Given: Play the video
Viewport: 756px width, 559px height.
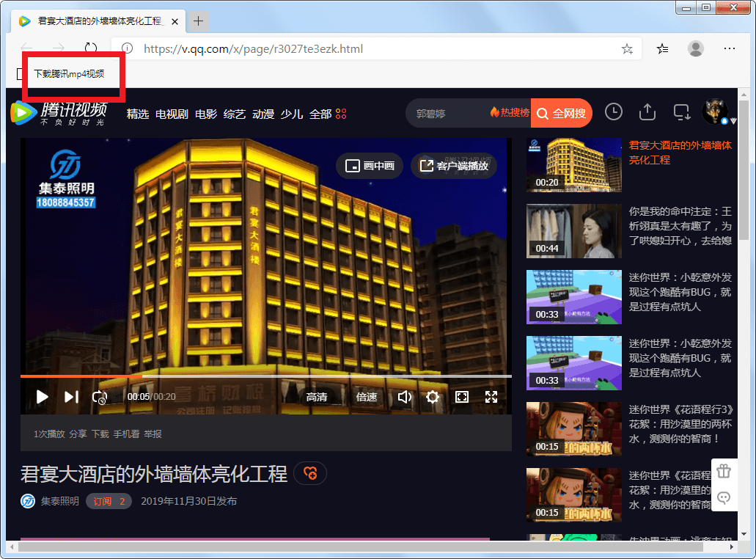Looking at the screenshot, I should pos(42,397).
